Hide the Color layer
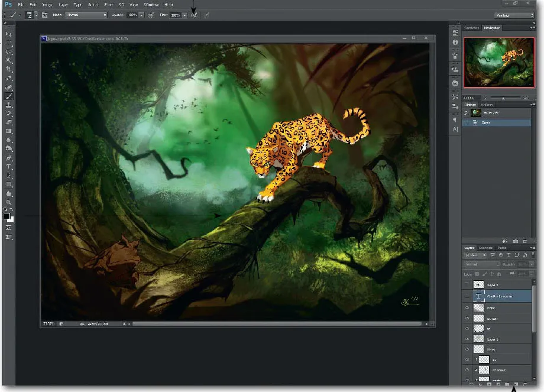This screenshot has width=544, height=392. coord(467,307)
